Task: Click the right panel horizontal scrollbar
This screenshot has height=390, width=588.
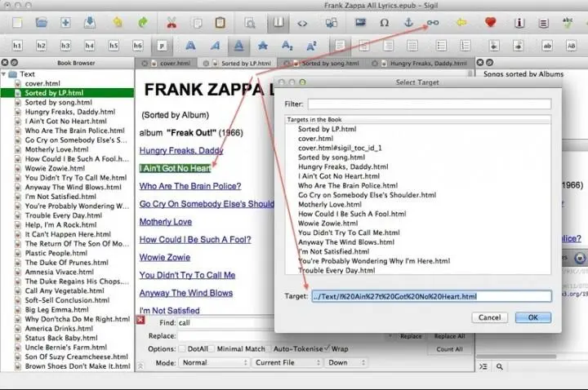Action: pos(516,357)
